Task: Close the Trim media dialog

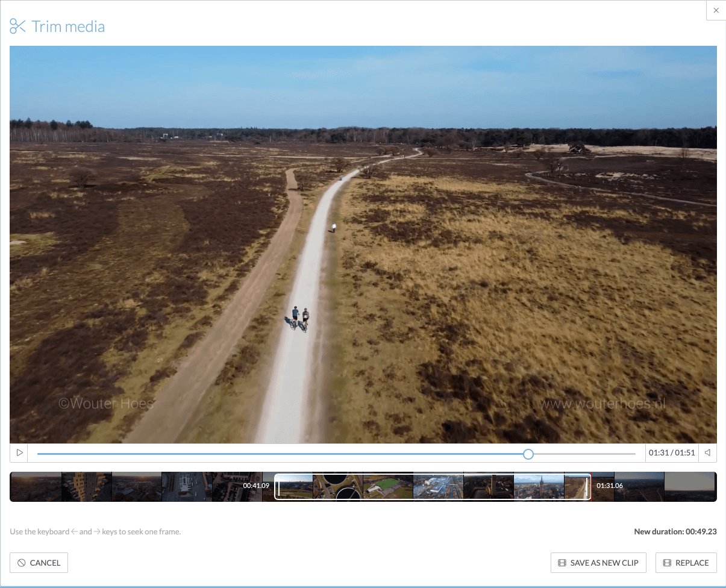Action: pyautogui.click(x=716, y=10)
